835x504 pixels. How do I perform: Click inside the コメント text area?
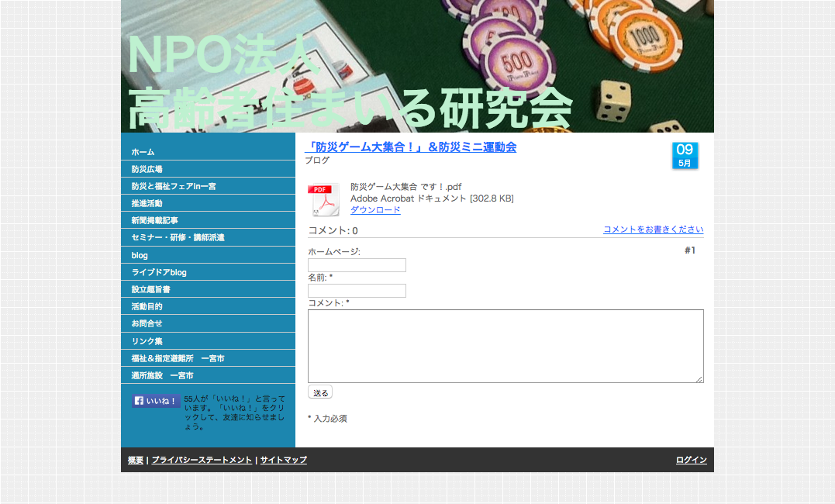(x=505, y=346)
